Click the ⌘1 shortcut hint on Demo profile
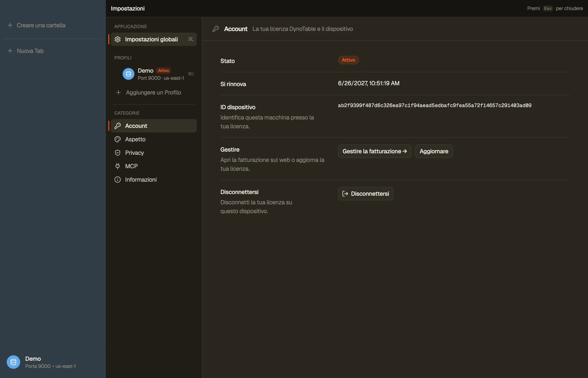This screenshot has width=588, height=378. tap(191, 74)
